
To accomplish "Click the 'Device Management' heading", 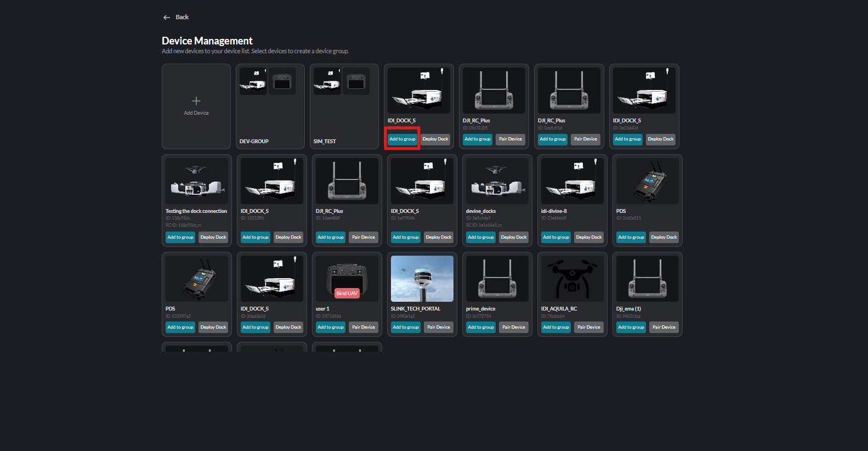I will (x=207, y=41).
